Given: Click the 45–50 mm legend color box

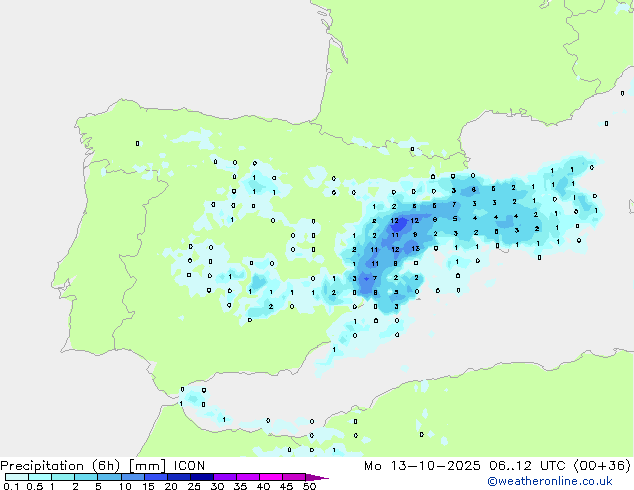Looking at the screenshot, I should 294,477.
